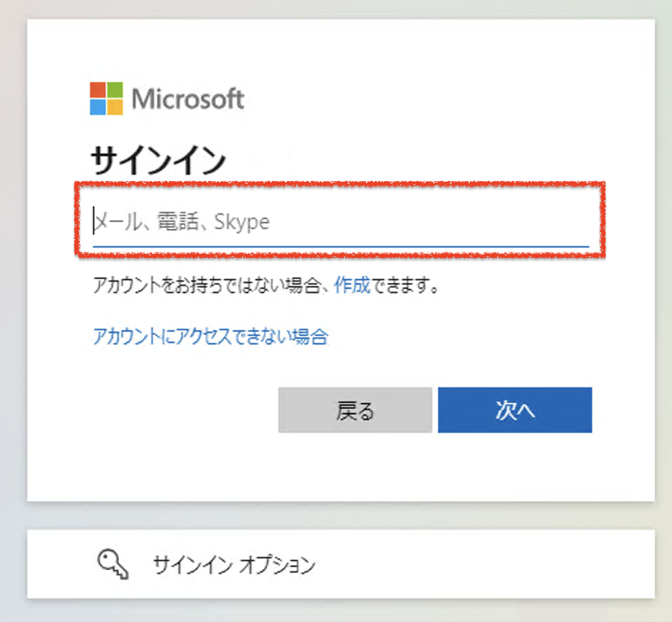Click the サインイン heading
Viewport: 672px width, 622px height.
click(x=158, y=160)
